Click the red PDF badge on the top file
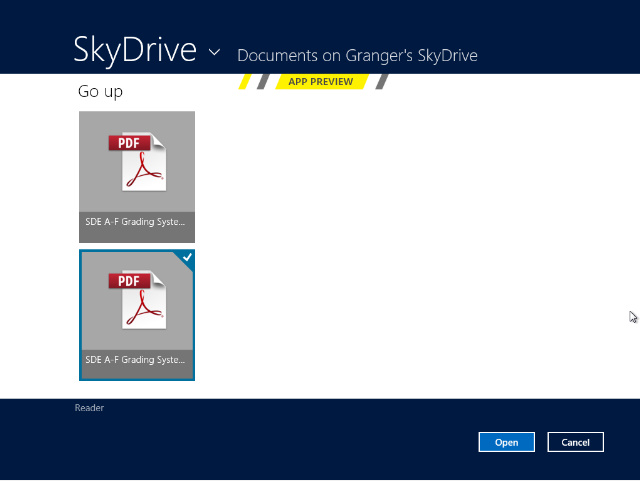The height and width of the screenshot is (481, 640). pos(129,143)
